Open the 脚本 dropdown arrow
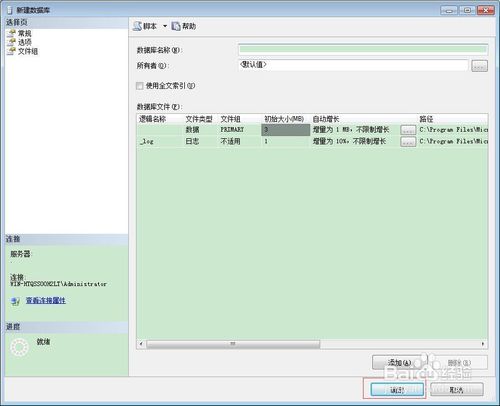 pos(165,26)
